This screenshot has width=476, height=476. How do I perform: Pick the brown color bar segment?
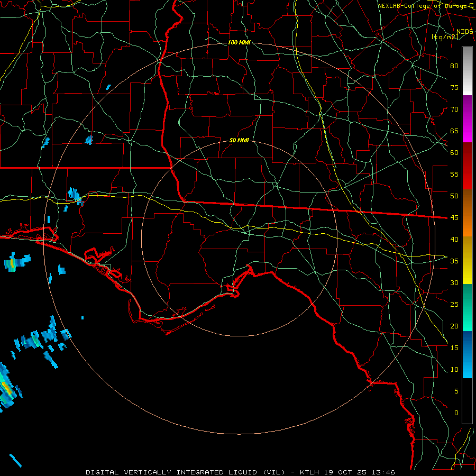coord(467,202)
